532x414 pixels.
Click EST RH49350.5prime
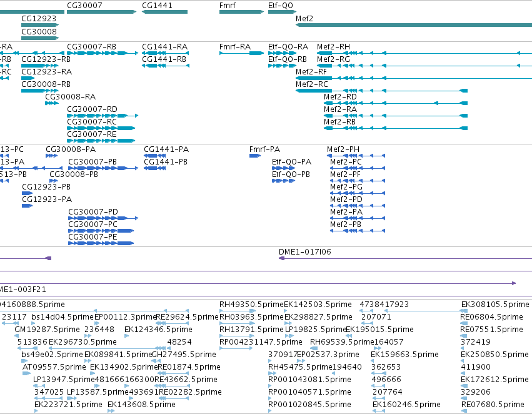tap(251, 305)
